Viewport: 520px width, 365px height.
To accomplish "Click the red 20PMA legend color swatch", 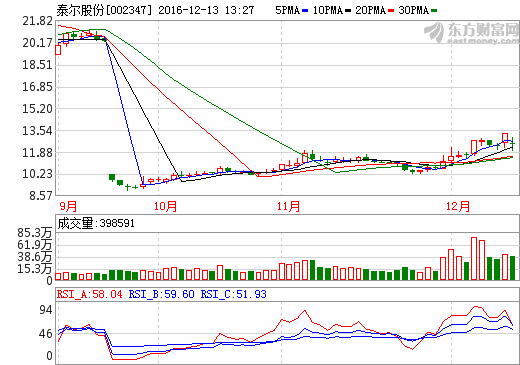I will pos(391,11).
